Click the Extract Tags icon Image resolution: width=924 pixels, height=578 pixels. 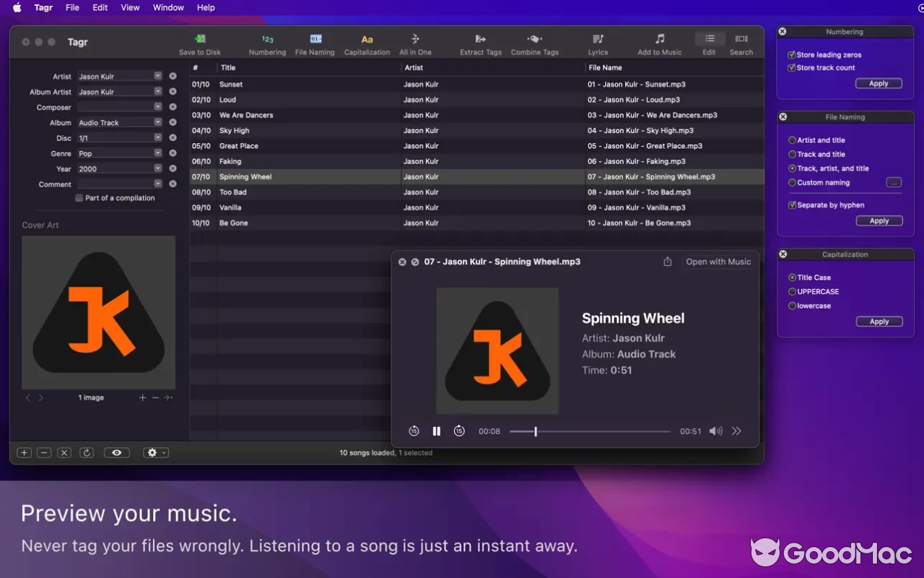[x=481, y=39]
